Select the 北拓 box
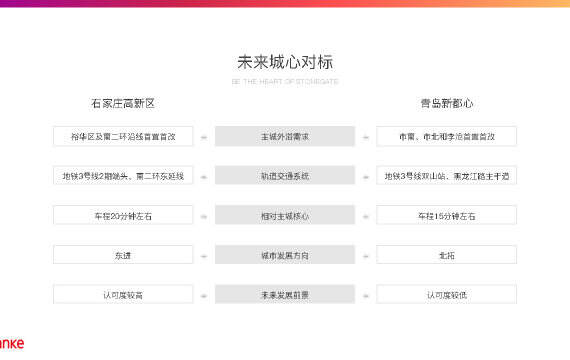Viewport: 570px width, 360px height. click(446, 255)
